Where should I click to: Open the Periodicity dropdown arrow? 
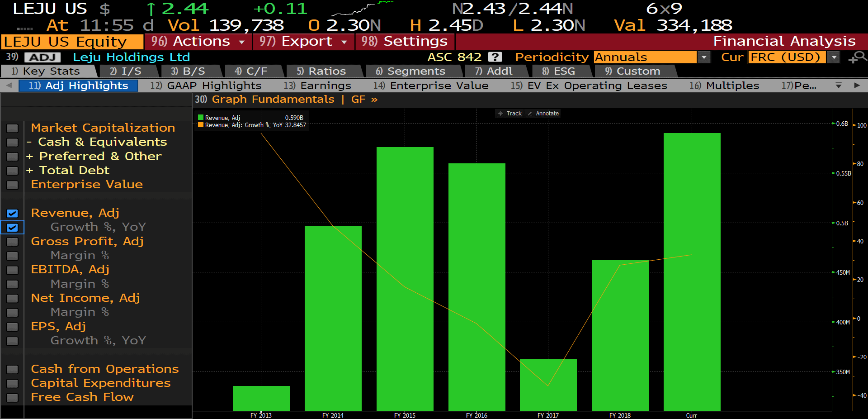(x=703, y=57)
